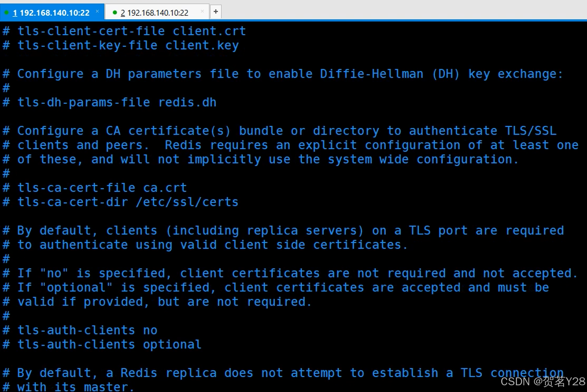Image resolution: width=587 pixels, height=392 pixels.
Task: Click the text 'clients (including replica servers)'
Action: tap(235, 231)
